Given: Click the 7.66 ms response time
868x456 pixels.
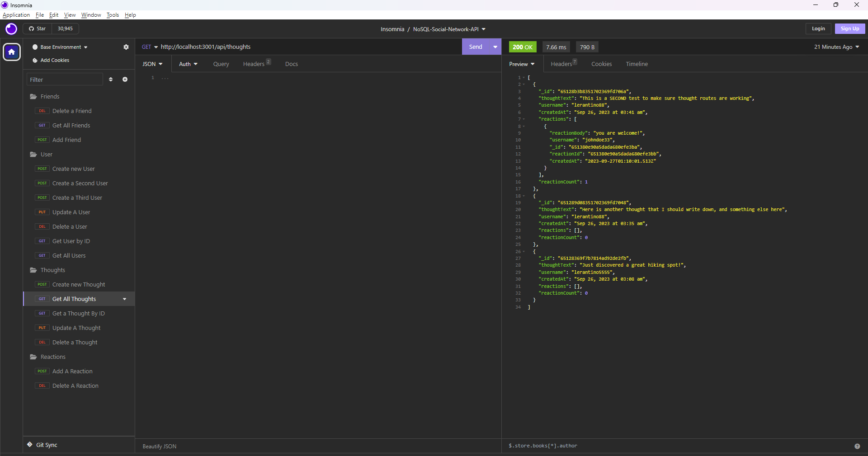Looking at the screenshot, I should pos(556,47).
